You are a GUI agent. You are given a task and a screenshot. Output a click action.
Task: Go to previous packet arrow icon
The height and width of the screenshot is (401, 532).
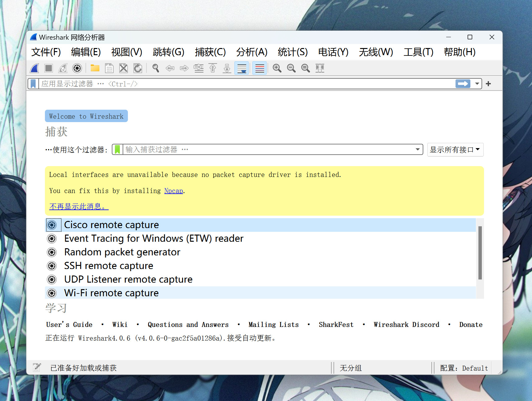pyautogui.click(x=170, y=68)
